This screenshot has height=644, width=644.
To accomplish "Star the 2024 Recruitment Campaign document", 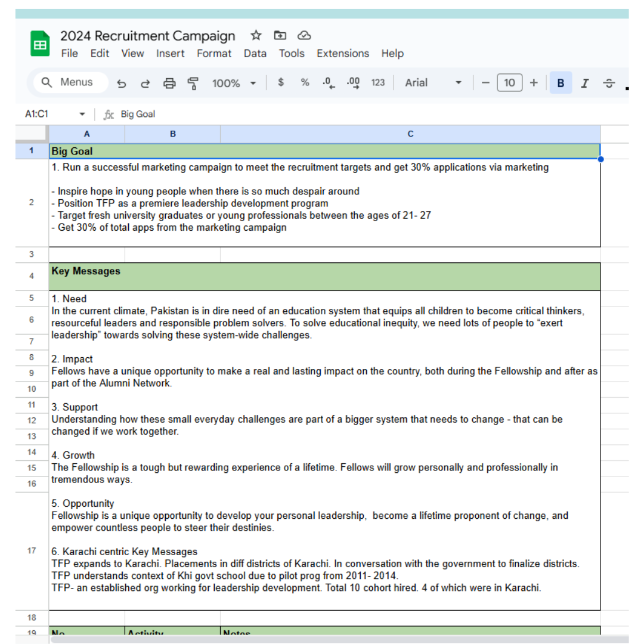I will (256, 35).
